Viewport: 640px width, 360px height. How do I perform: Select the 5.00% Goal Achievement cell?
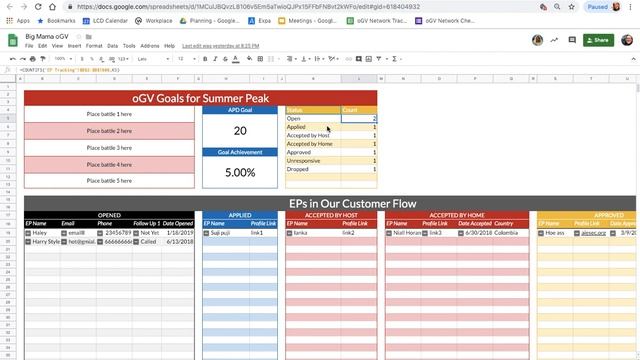point(240,172)
